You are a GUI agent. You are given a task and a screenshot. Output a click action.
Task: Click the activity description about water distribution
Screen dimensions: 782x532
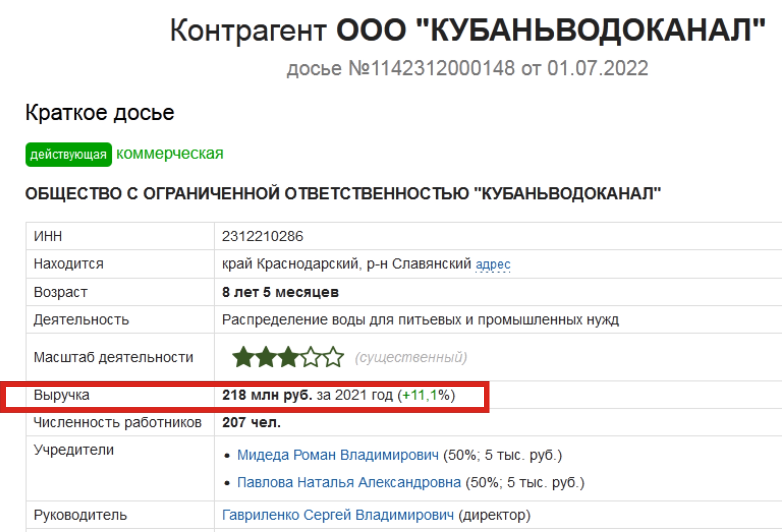click(420, 320)
